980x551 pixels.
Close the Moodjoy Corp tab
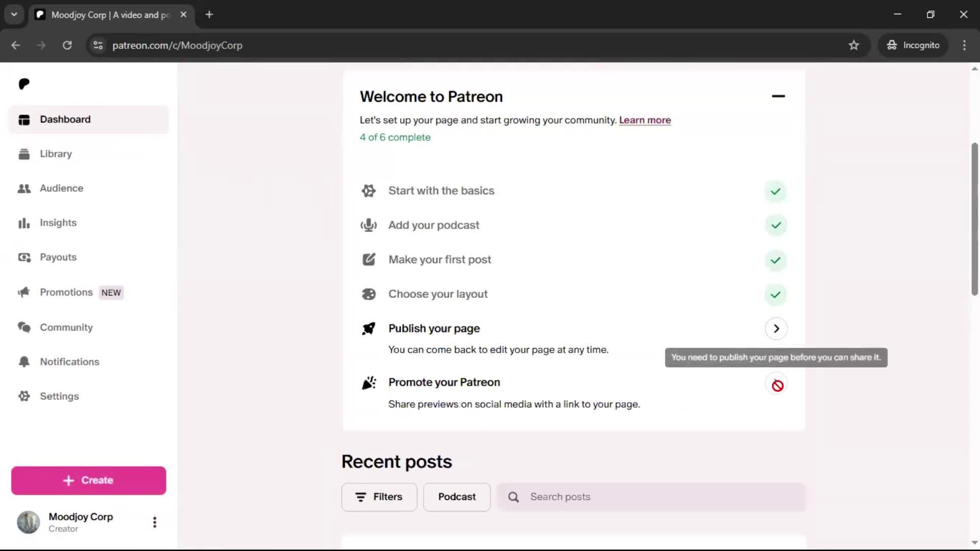pyautogui.click(x=183, y=15)
